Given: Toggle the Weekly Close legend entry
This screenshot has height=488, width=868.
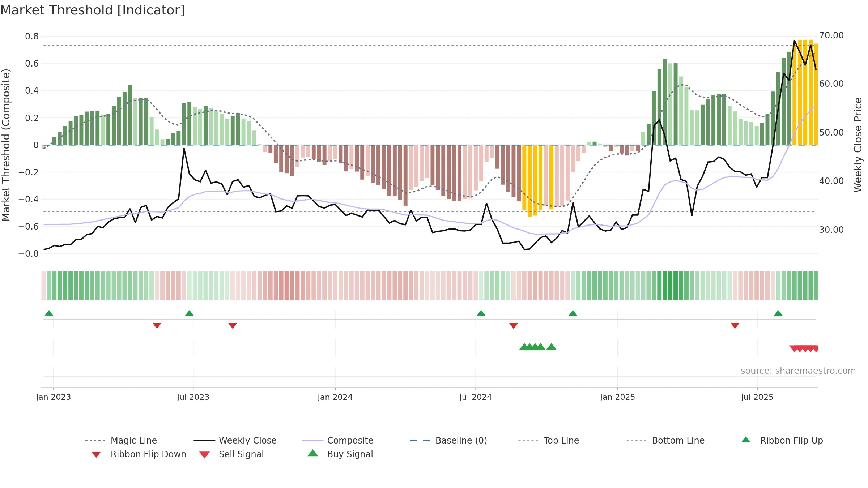Looking at the screenshot, I should pos(235,440).
